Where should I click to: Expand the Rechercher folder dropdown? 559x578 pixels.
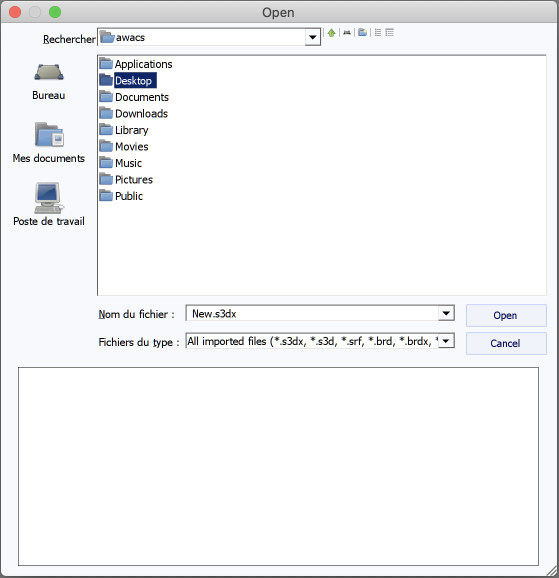[312, 37]
